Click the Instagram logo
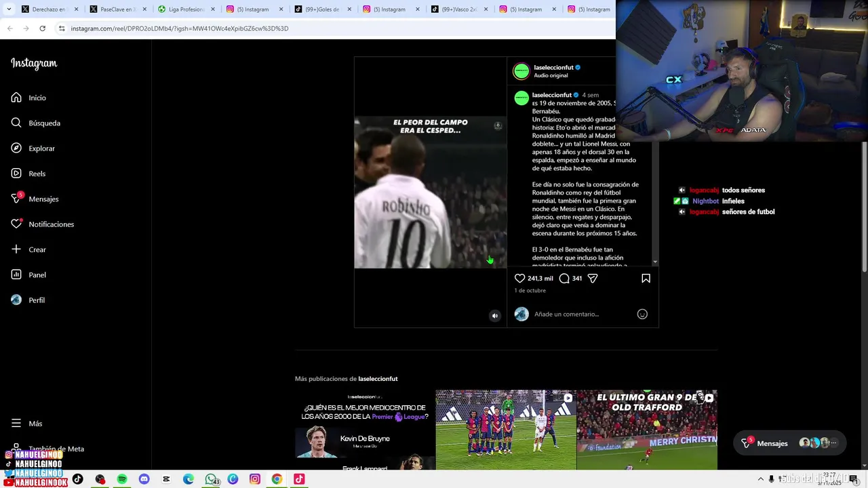The image size is (868, 488). tap(34, 63)
